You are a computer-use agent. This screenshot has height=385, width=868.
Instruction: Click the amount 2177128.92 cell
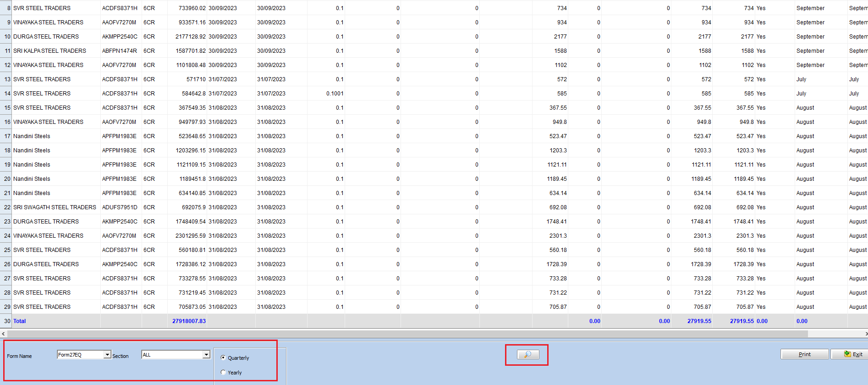(187, 36)
